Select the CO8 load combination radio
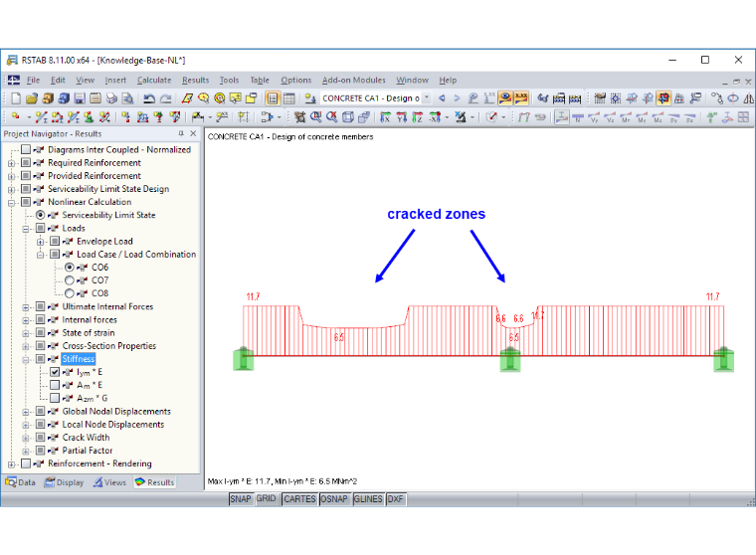756x555 pixels. point(70,293)
